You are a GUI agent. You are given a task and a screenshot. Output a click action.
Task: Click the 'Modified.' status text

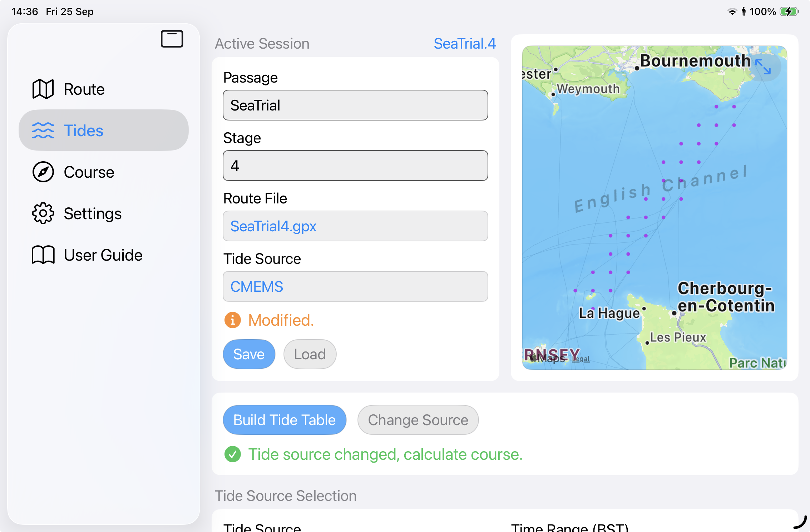(x=281, y=320)
